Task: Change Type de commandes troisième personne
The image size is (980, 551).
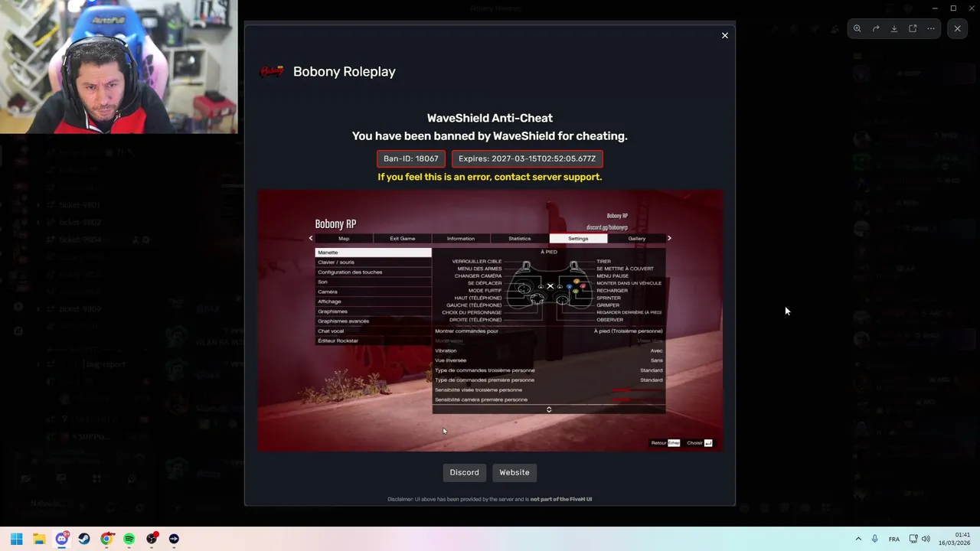Action: click(x=549, y=370)
